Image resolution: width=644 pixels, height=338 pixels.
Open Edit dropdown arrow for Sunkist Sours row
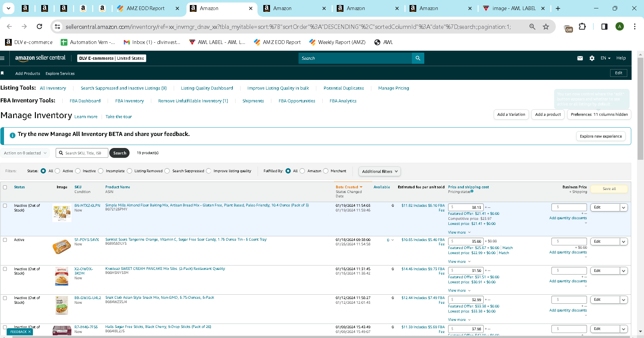tap(624, 242)
